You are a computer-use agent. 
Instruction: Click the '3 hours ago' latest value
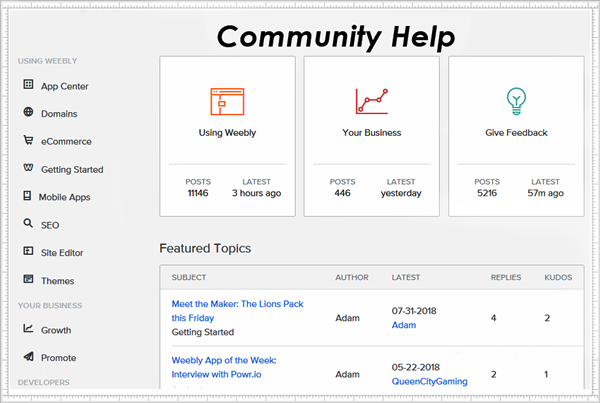click(256, 193)
